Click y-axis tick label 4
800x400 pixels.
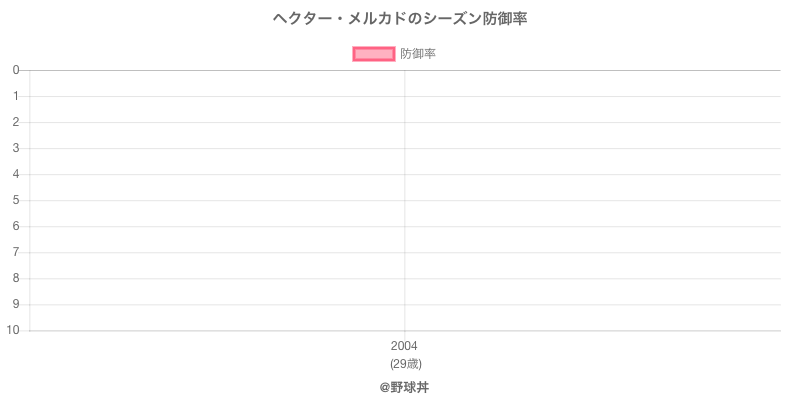[x=16, y=174]
